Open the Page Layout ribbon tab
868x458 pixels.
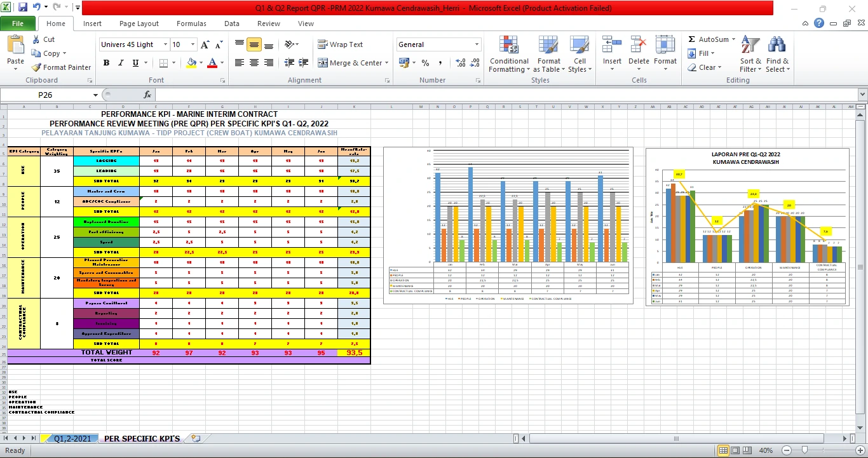(x=139, y=24)
